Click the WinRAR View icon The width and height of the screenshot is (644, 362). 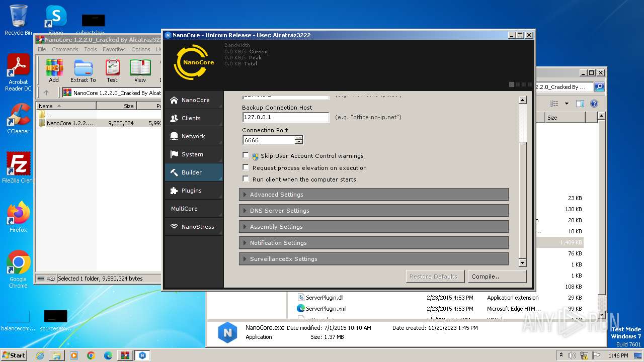(140, 70)
